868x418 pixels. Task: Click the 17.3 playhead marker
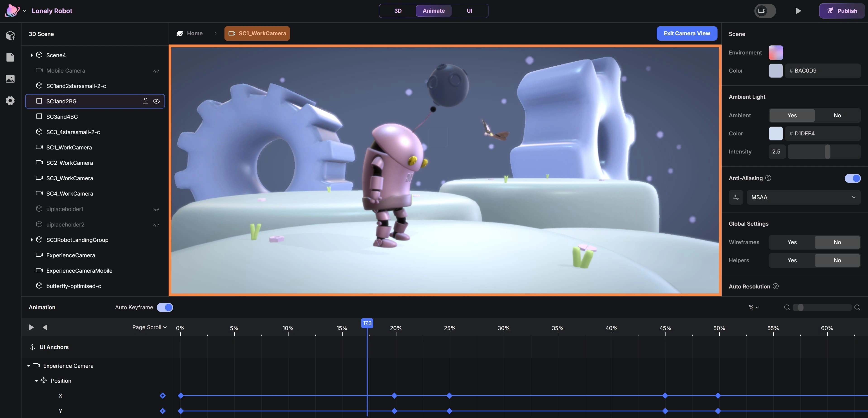[367, 323]
